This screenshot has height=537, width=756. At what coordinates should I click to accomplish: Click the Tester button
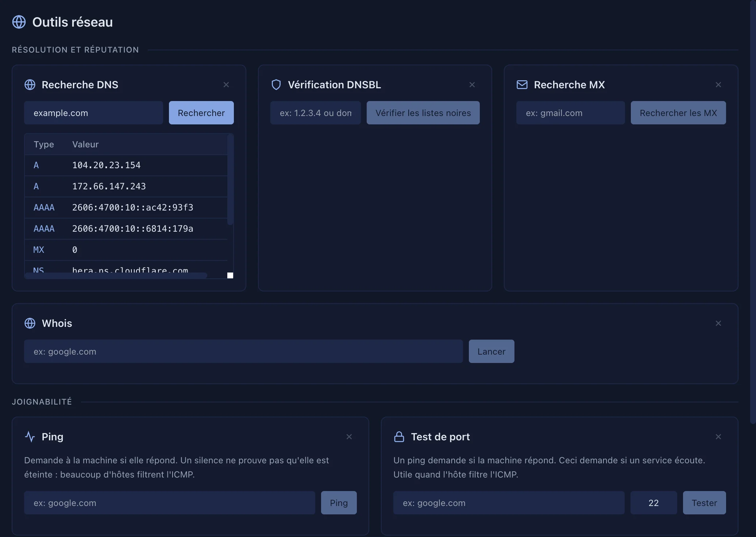pos(705,503)
